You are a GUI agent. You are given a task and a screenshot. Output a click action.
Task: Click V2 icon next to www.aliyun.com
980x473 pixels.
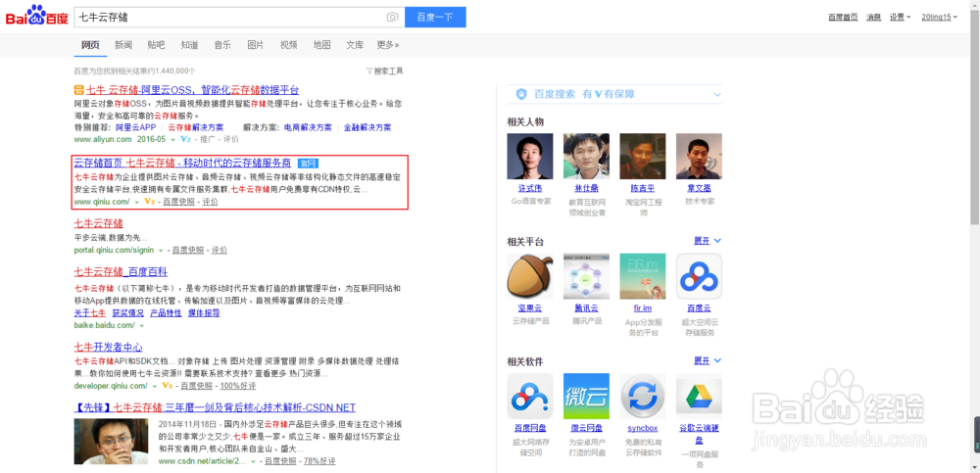[x=185, y=139]
